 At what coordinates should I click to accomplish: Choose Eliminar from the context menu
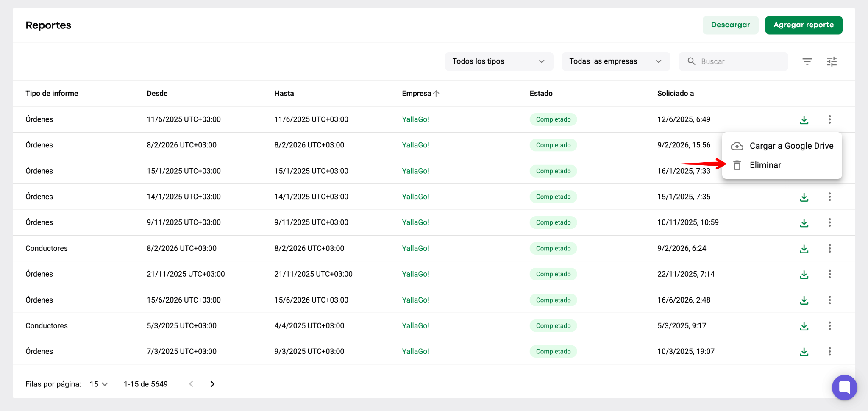[782, 165]
